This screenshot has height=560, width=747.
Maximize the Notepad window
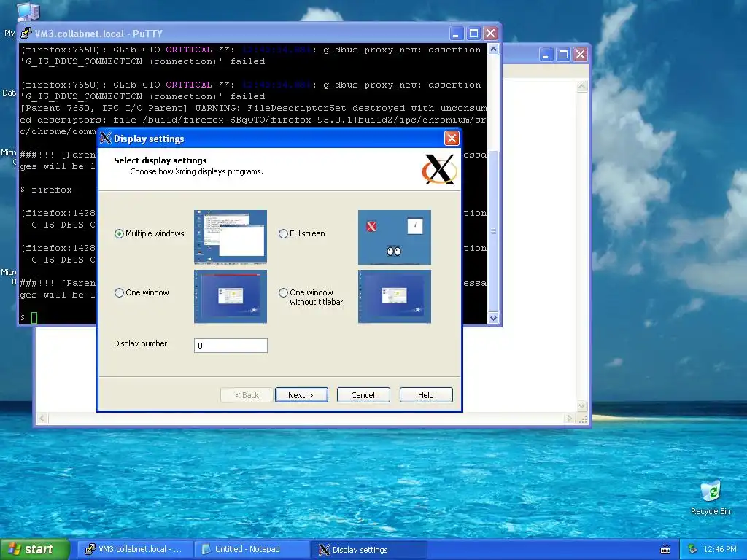click(563, 54)
